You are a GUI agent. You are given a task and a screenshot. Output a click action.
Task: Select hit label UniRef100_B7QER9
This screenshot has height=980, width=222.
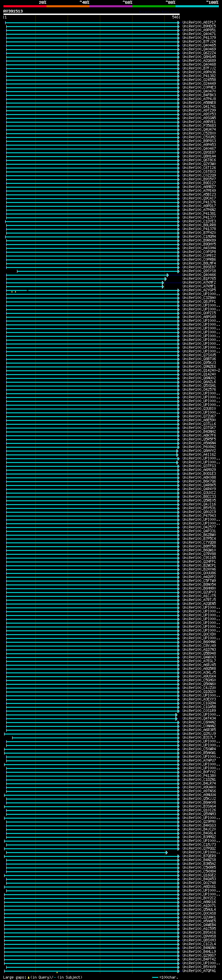point(199,856)
